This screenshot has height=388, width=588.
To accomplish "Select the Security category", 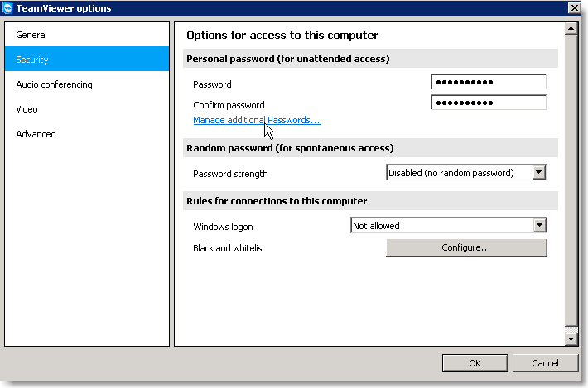I will coord(87,60).
